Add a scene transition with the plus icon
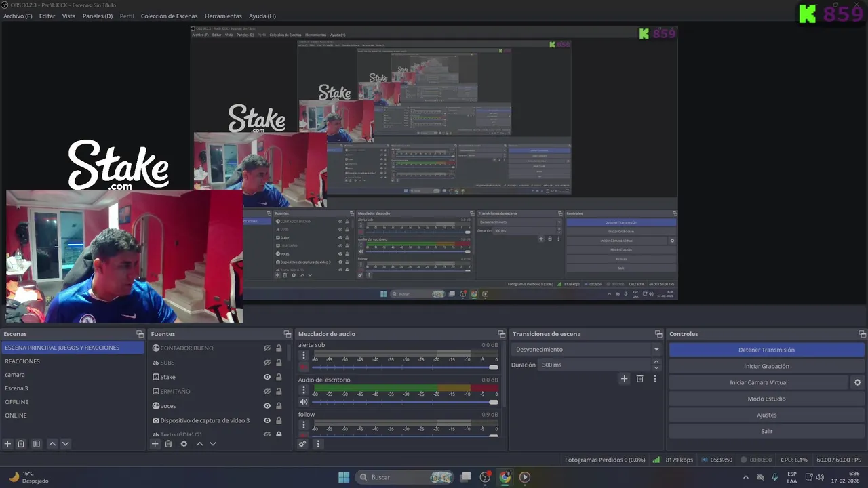The image size is (868, 488). pos(625,379)
